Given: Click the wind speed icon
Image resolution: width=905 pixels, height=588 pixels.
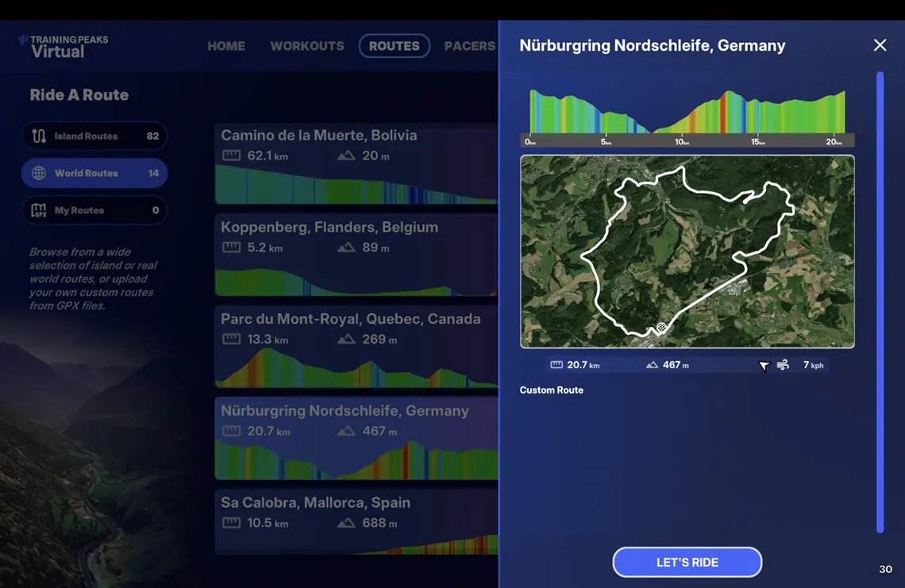Looking at the screenshot, I should (783, 365).
